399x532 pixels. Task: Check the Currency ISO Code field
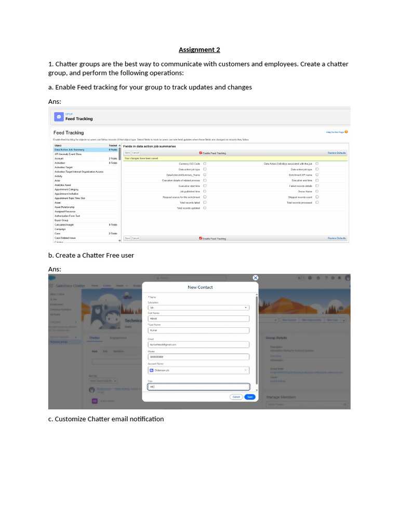pyautogui.click(x=205, y=164)
